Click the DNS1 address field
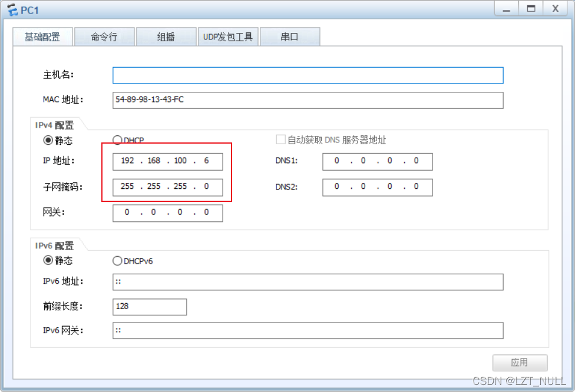Image resolution: width=575 pixels, height=392 pixels. pyautogui.click(x=377, y=161)
